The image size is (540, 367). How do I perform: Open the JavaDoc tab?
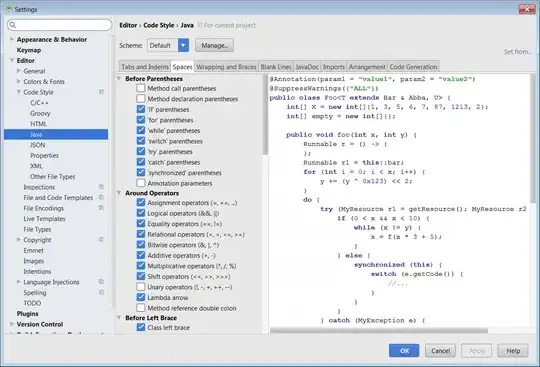(307, 67)
